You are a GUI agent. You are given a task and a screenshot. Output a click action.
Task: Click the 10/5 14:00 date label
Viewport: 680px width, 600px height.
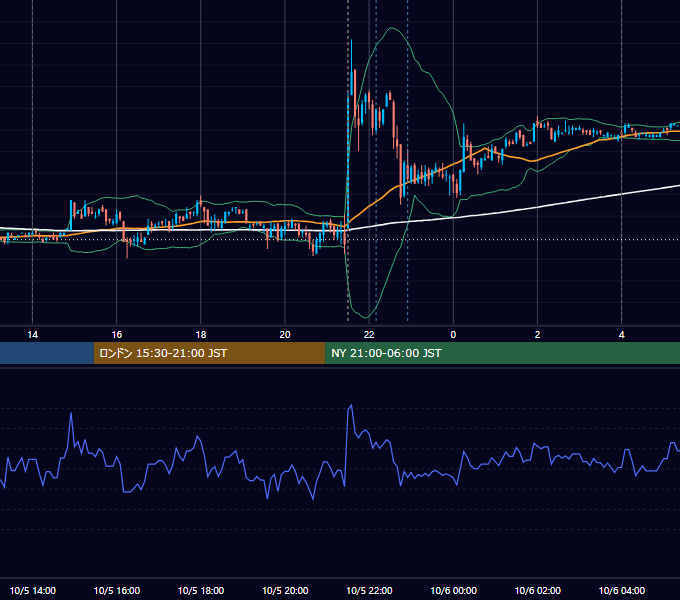pos(33,590)
